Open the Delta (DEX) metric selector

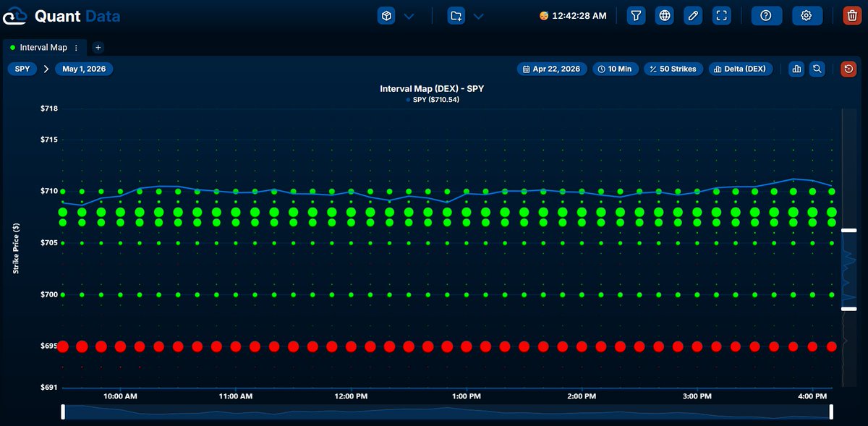739,69
